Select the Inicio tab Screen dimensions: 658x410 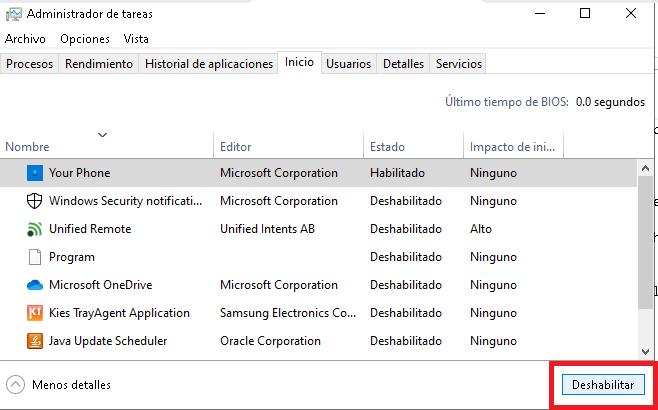[299, 63]
